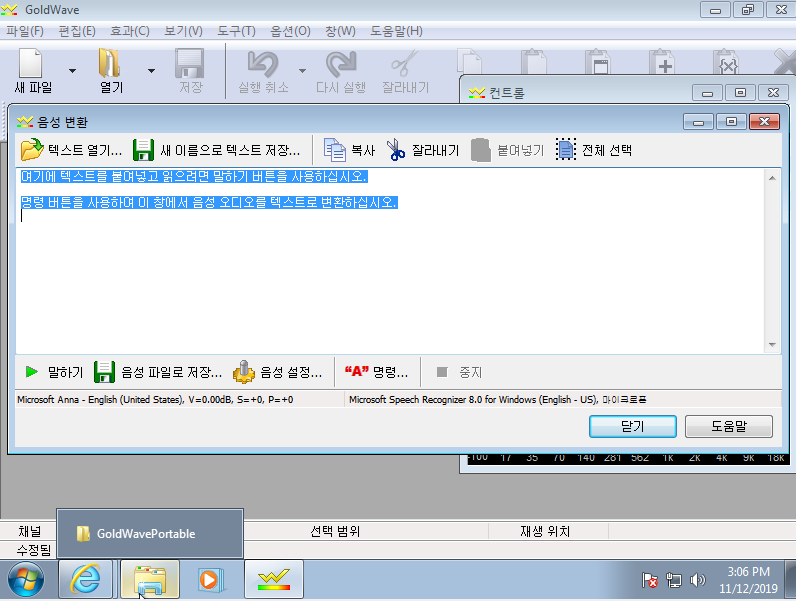Viewport: 796px width, 601px height.
Task: Click the Microsoft Anna voice status text
Action: pos(155,399)
